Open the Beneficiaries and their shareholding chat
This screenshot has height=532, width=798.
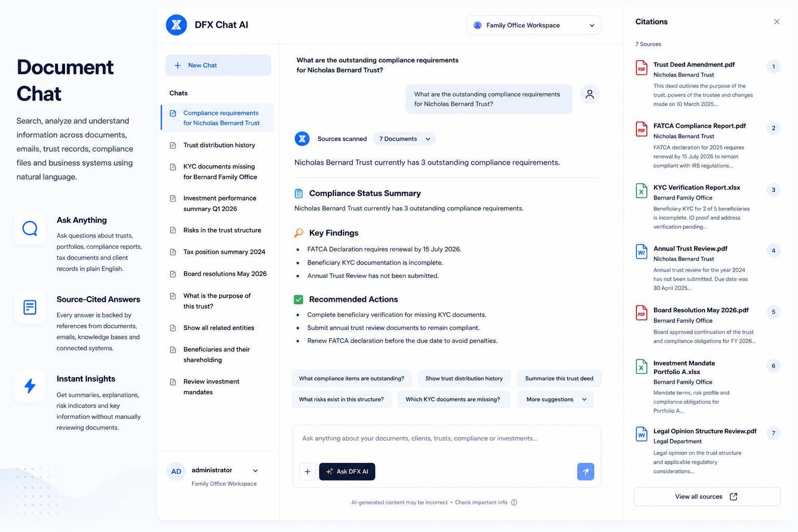[218, 355]
